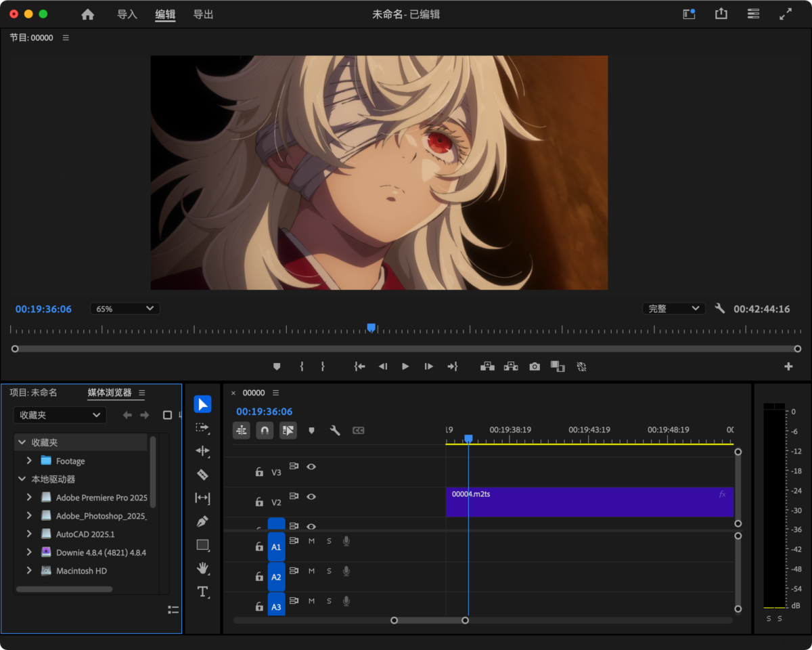
Task: Click the Lift button in program monitor
Action: (487, 366)
